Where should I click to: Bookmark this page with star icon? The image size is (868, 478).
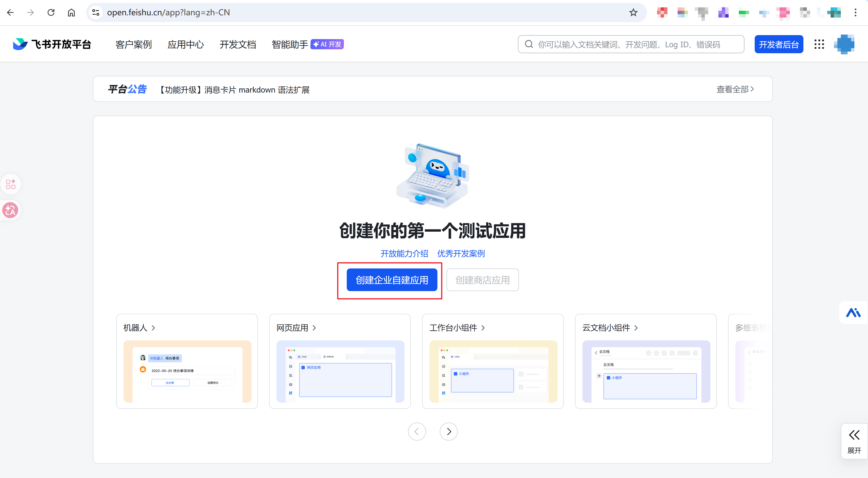[x=633, y=12]
